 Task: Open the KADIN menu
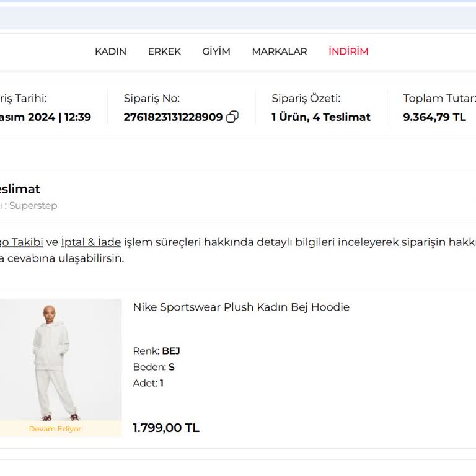pyautogui.click(x=110, y=51)
